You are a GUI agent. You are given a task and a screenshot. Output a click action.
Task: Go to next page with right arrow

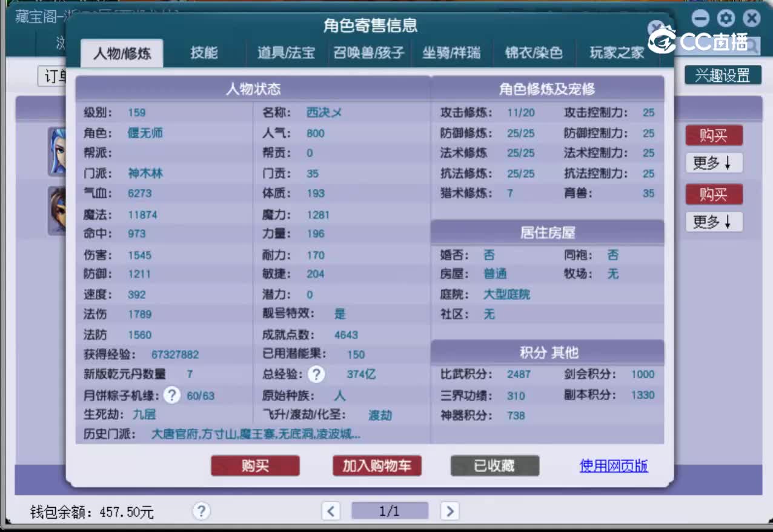coord(450,511)
